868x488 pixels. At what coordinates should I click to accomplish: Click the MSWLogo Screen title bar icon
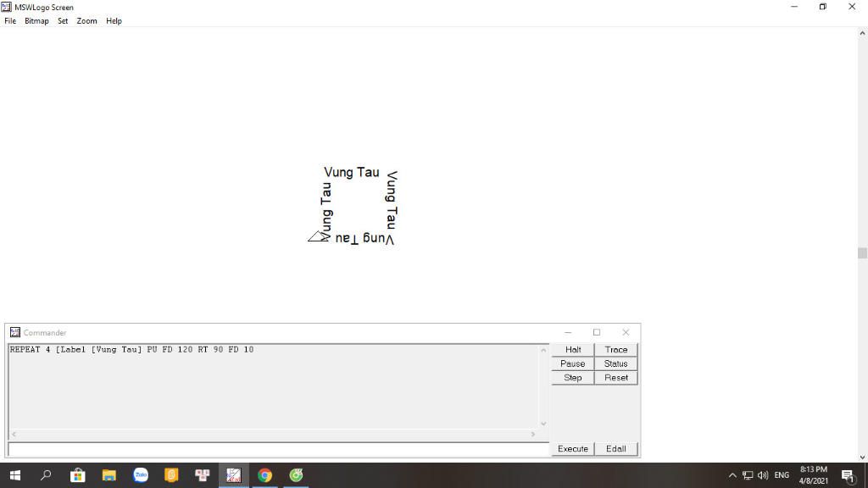(x=6, y=7)
